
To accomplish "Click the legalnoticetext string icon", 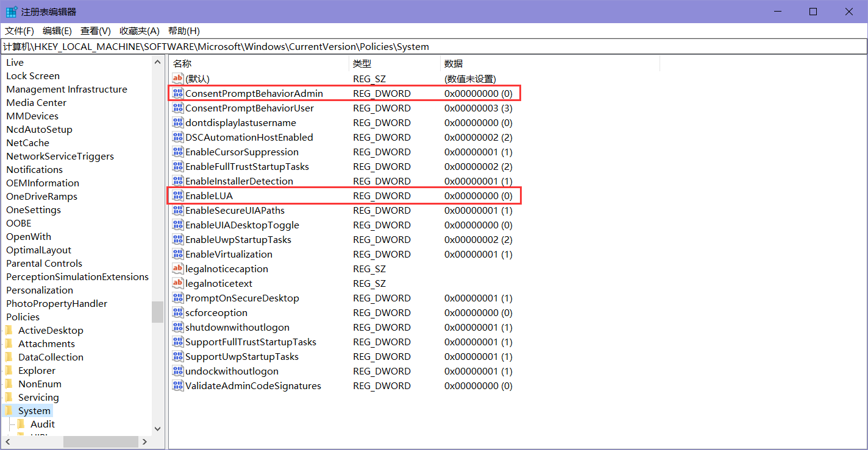I will coord(177,283).
